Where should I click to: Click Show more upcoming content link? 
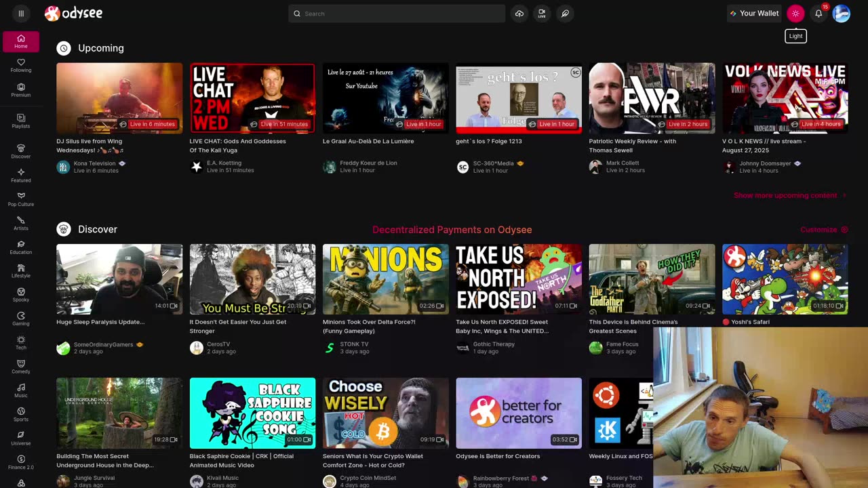[790, 195]
